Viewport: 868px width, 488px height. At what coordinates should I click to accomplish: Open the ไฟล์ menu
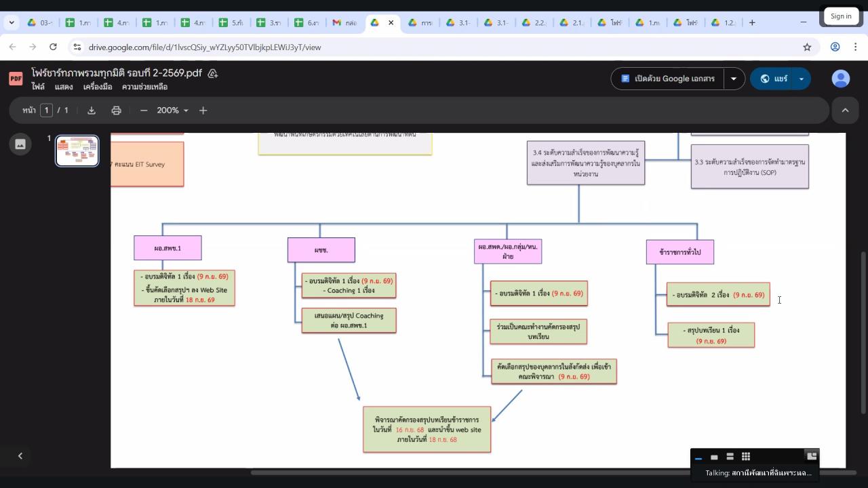(x=38, y=87)
